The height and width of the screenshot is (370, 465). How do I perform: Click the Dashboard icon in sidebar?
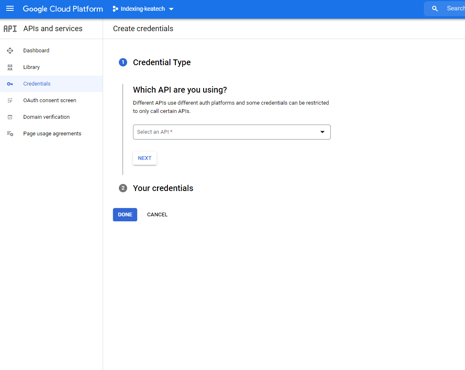pos(10,51)
